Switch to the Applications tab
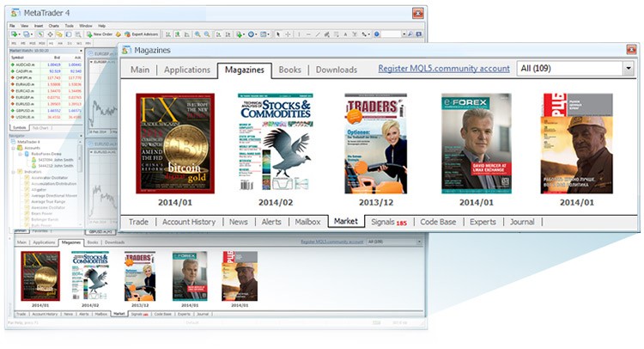The height and width of the screenshot is (349, 644). click(x=186, y=70)
